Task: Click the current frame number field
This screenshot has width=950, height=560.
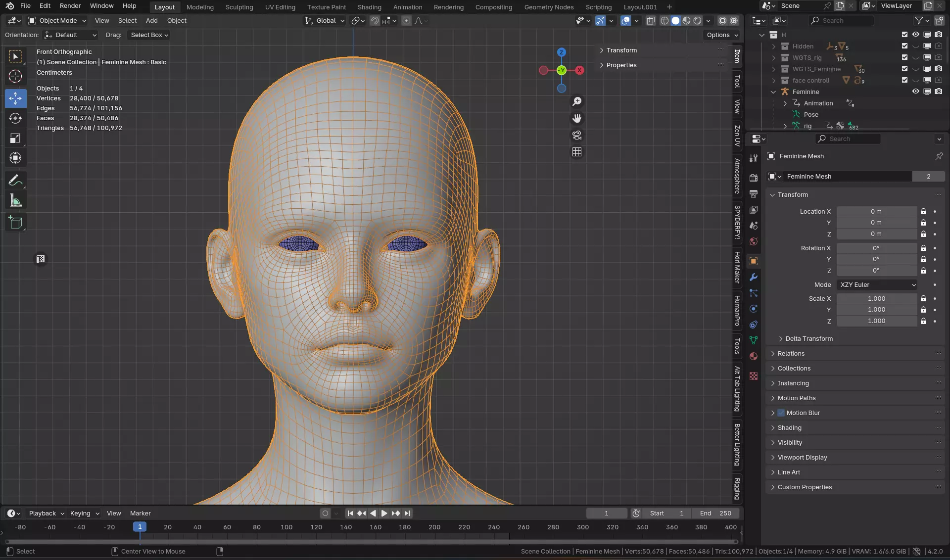Action: [607, 513]
